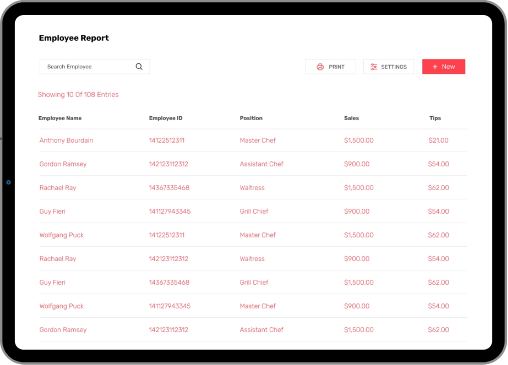Click $1,500.00 sales in first Wolfgang Puck row

click(359, 235)
